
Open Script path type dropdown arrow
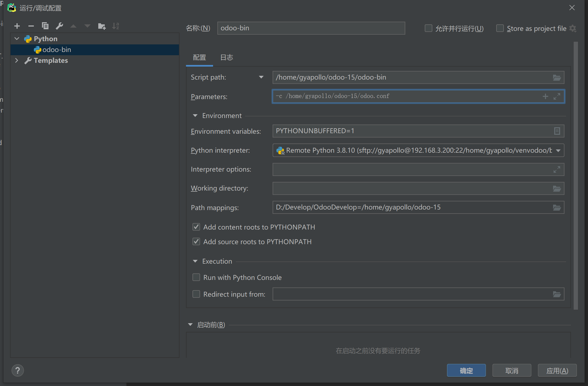(x=261, y=77)
